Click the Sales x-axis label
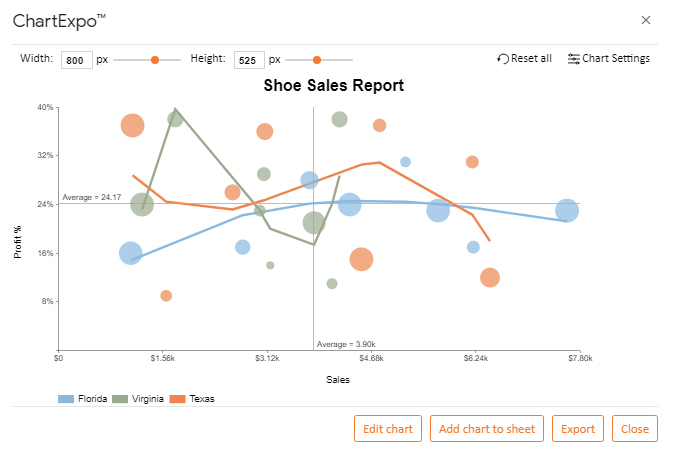The image size is (676, 457). click(338, 380)
